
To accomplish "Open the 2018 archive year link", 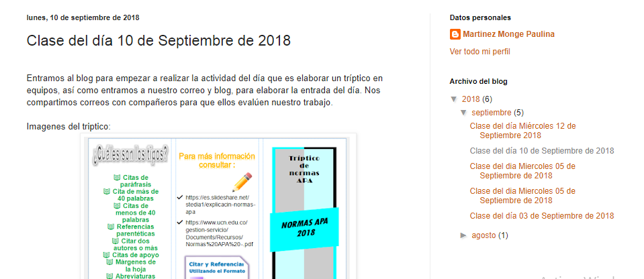I will [x=471, y=99].
